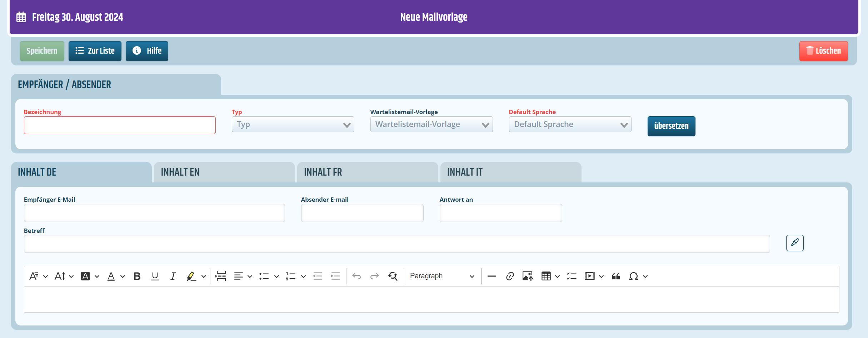Focus the Bezeichnung input field
868x338 pixels.
[120, 125]
